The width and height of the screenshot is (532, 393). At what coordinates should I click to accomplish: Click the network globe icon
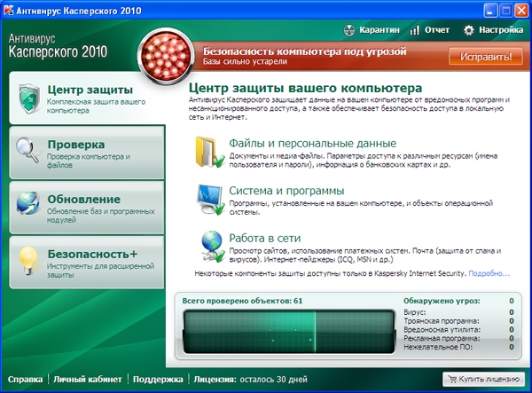[213, 247]
